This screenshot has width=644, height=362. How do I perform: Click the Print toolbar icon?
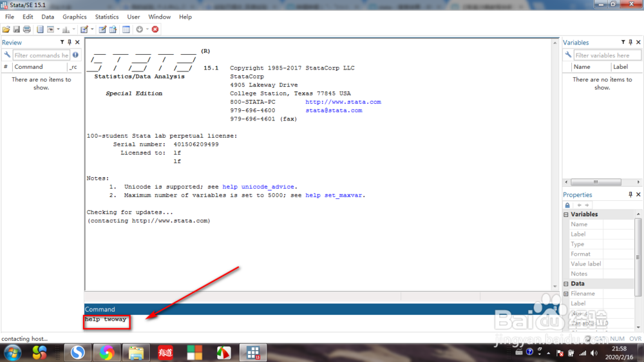click(27, 29)
